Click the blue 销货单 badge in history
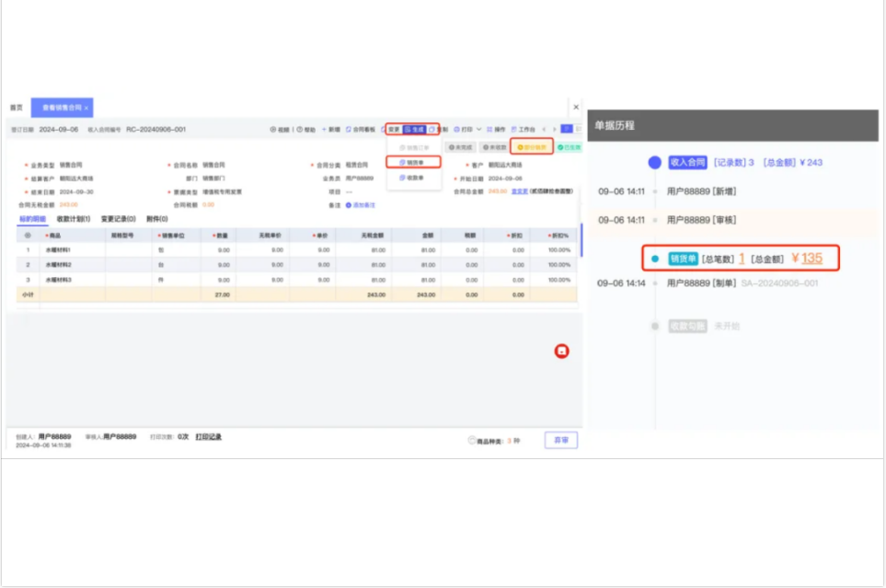 point(683,259)
